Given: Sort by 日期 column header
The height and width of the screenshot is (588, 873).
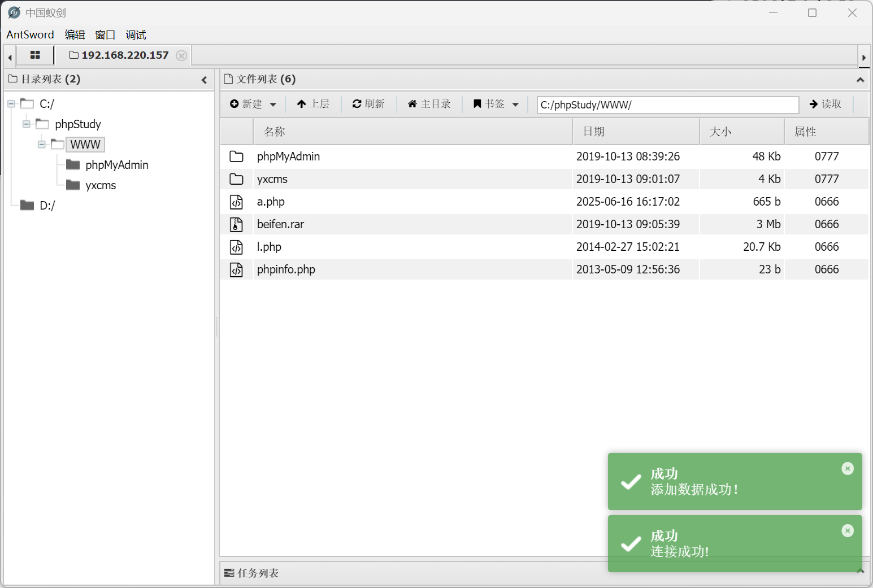Looking at the screenshot, I should click(636, 132).
